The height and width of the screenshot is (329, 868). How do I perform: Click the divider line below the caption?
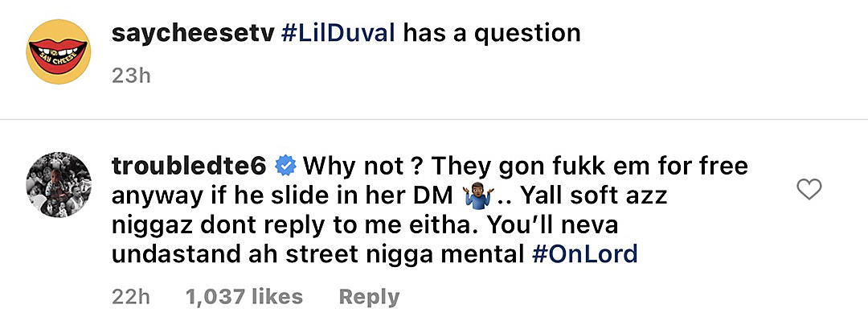[x=434, y=120]
